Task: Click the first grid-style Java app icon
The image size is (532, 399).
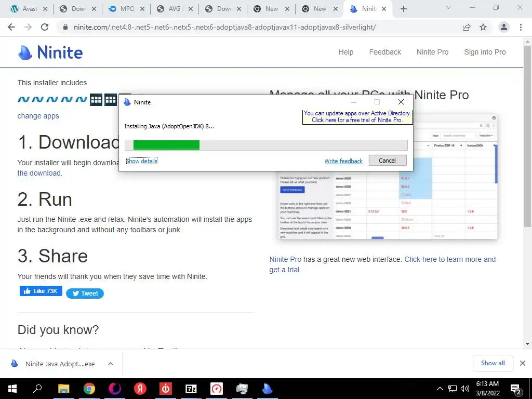Action: click(96, 100)
